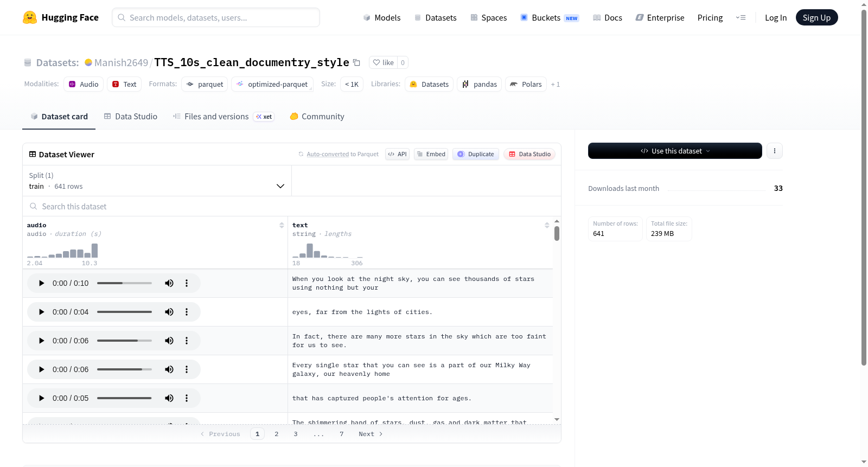Open the dataset three-dot menu
Viewport: 868px width, 467px height.
click(x=775, y=151)
